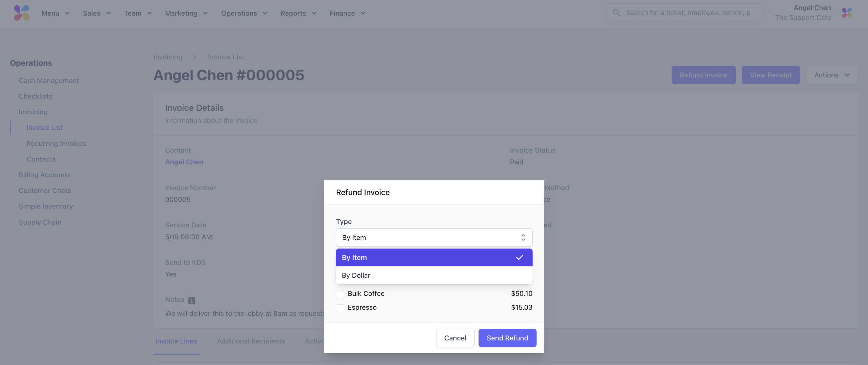Open Recurring Invoices in sidebar
868x365 pixels.
(56, 143)
